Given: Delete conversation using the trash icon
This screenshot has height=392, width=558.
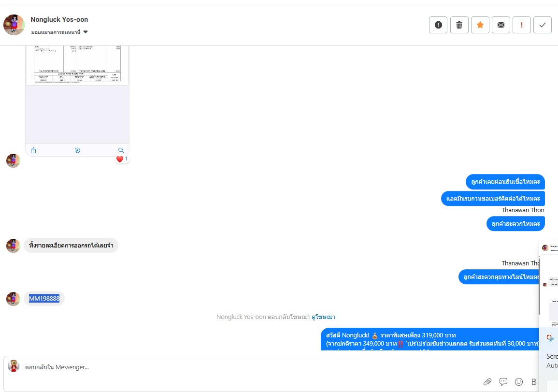Looking at the screenshot, I should (x=459, y=25).
